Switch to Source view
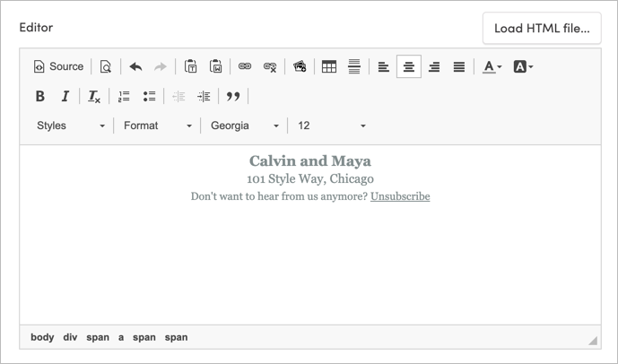The width and height of the screenshot is (618, 364). click(58, 66)
